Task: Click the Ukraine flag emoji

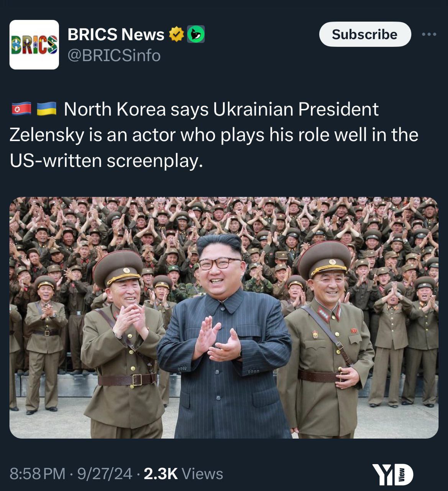Action: click(46, 109)
